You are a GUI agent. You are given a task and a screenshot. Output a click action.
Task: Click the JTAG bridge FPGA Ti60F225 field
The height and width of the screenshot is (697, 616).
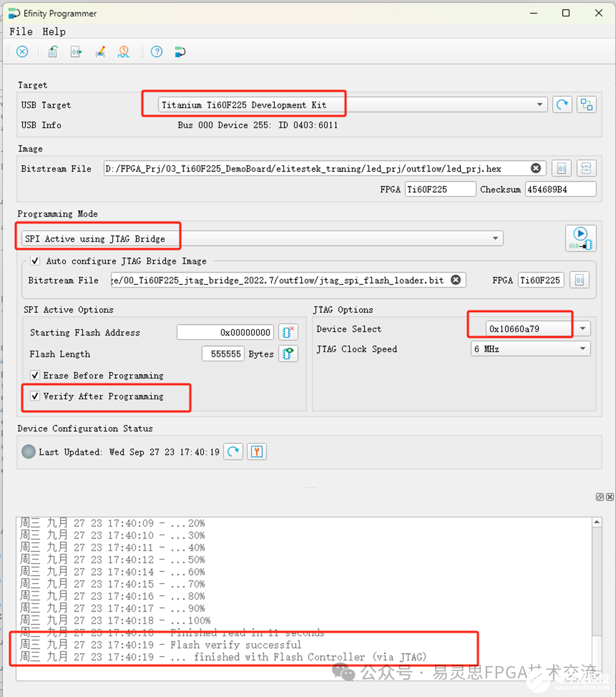tap(541, 280)
